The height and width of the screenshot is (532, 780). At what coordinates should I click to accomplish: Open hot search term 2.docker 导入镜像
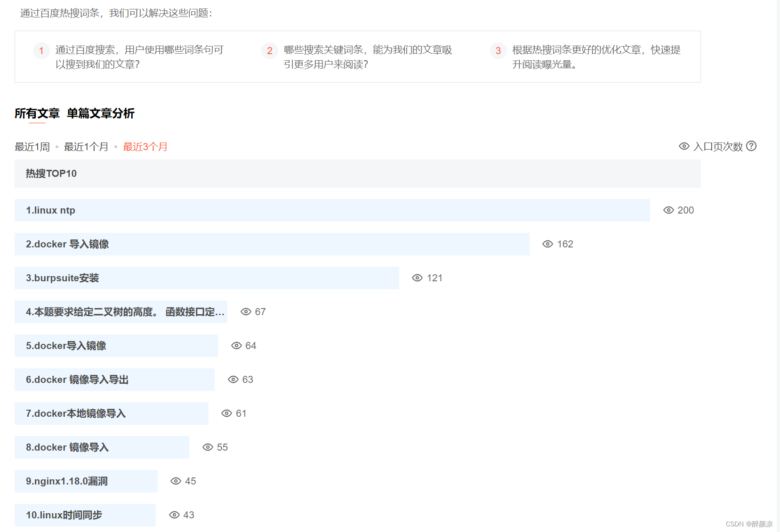click(272, 244)
